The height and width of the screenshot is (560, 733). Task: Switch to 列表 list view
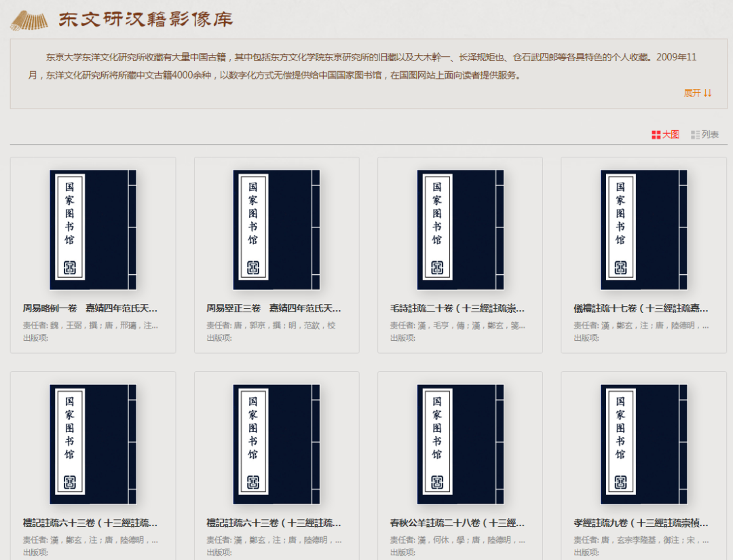pos(704,134)
